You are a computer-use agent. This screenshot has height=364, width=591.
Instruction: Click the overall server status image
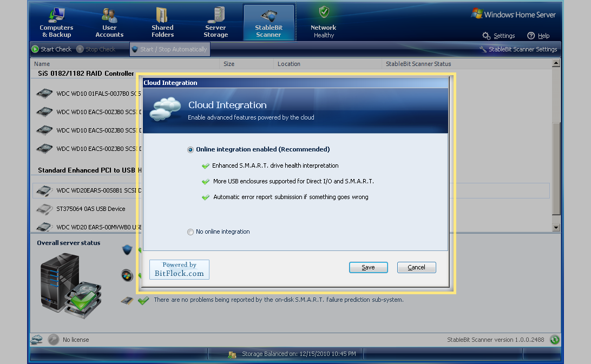[71, 286]
